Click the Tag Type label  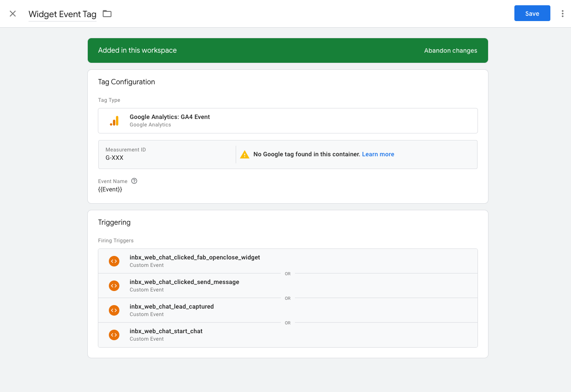coord(109,100)
